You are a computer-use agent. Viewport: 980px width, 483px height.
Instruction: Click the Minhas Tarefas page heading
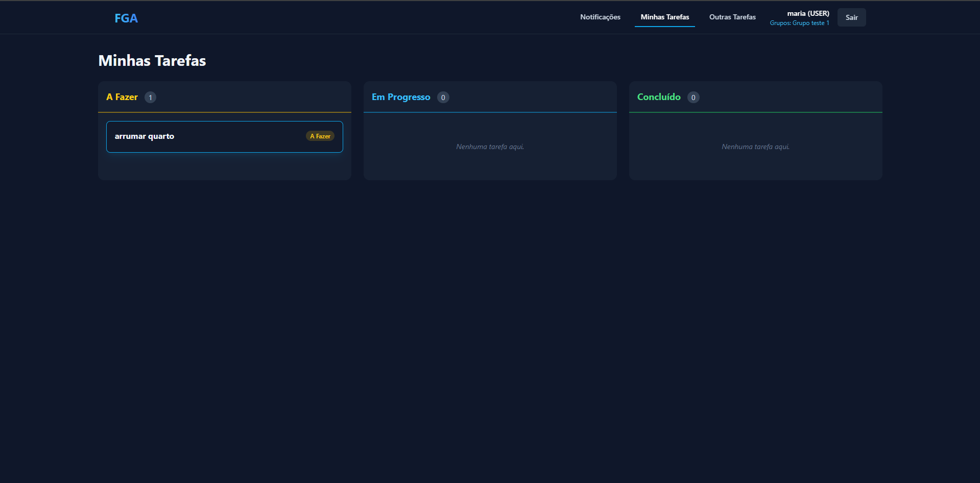[x=152, y=61]
